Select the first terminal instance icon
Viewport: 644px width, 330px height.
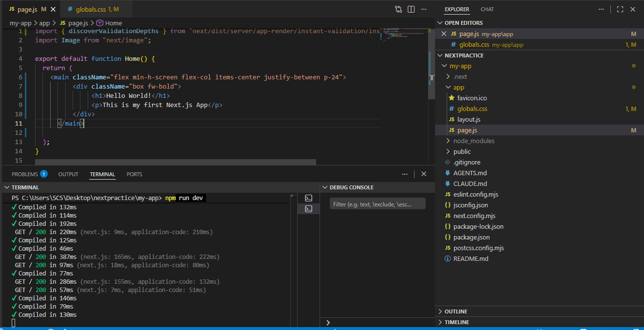pos(308,198)
